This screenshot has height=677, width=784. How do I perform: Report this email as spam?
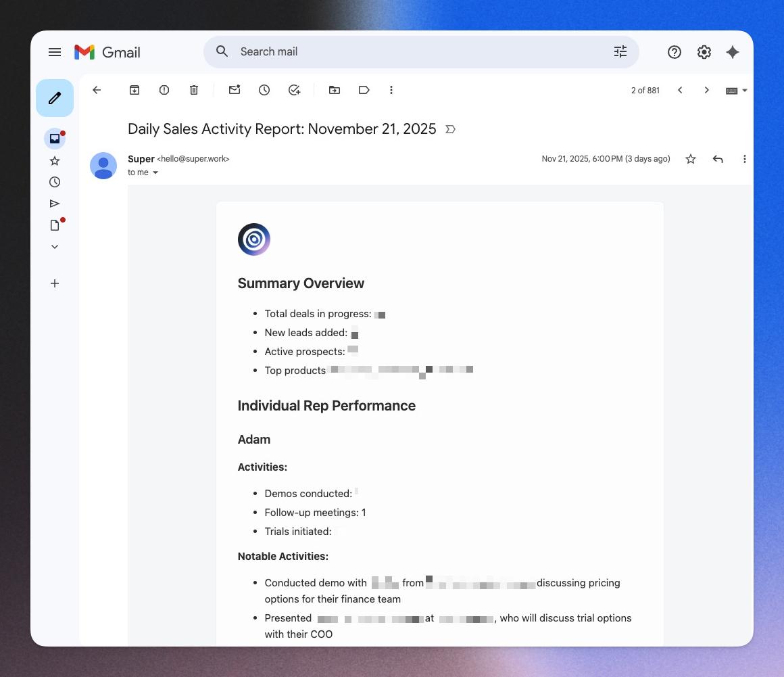tap(164, 90)
